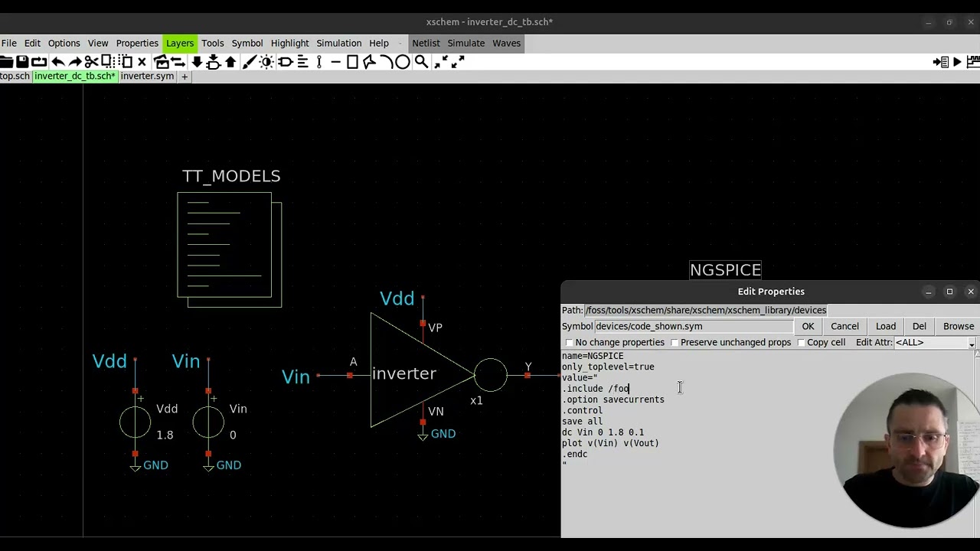Select the wire pin tool icon
The image size is (980, 551).
click(x=319, y=62)
